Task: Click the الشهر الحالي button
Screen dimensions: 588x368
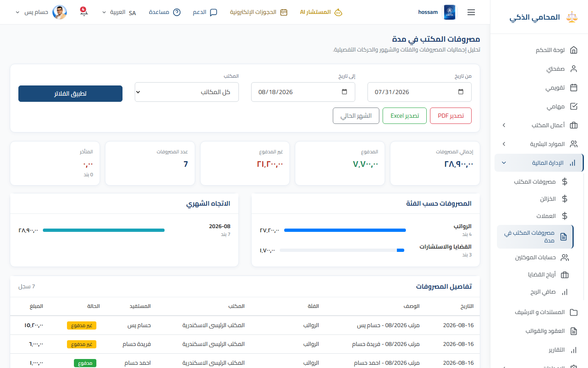Action: [356, 116]
